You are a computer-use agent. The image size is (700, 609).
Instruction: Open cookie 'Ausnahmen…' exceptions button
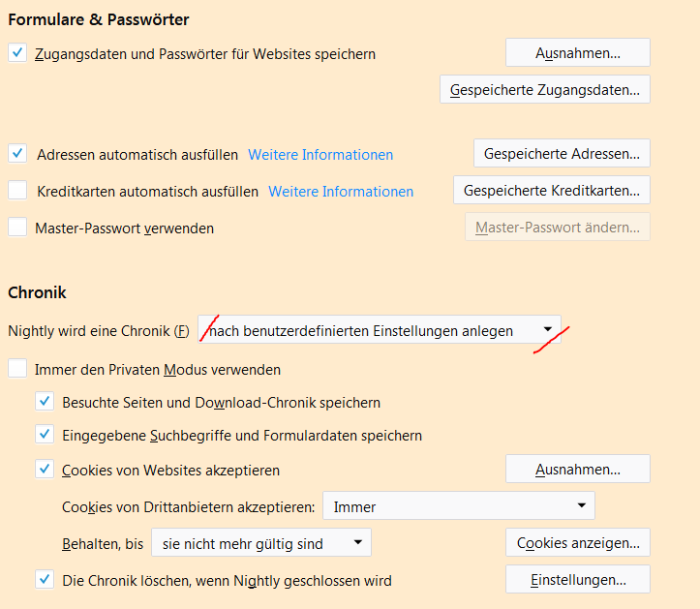tap(577, 470)
